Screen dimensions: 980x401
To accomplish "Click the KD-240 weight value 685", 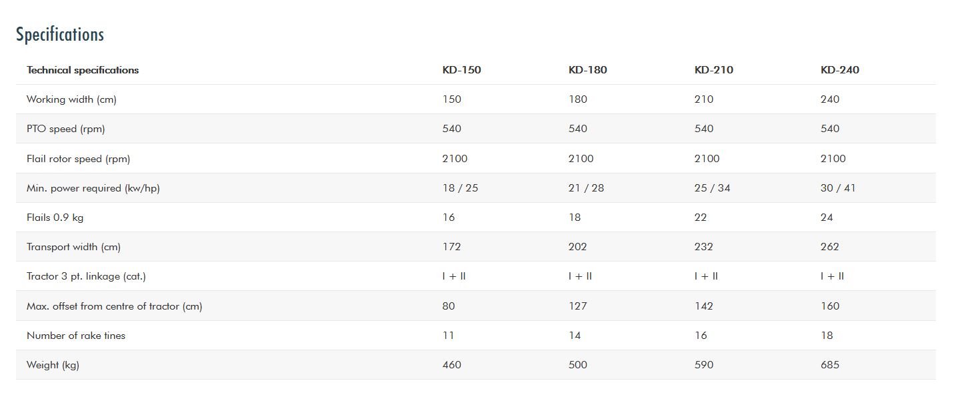I will tap(829, 365).
